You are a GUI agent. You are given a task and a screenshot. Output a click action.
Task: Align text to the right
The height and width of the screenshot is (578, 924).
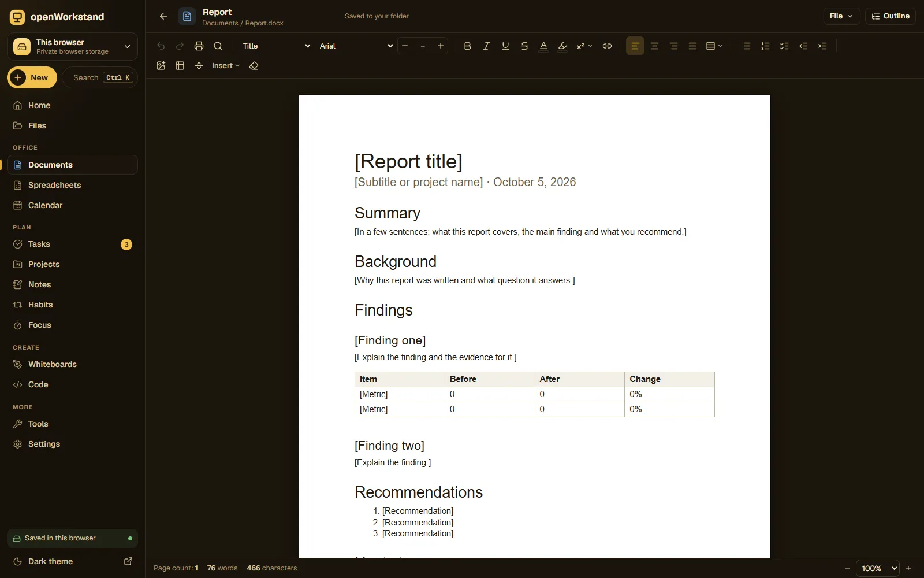tap(673, 46)
